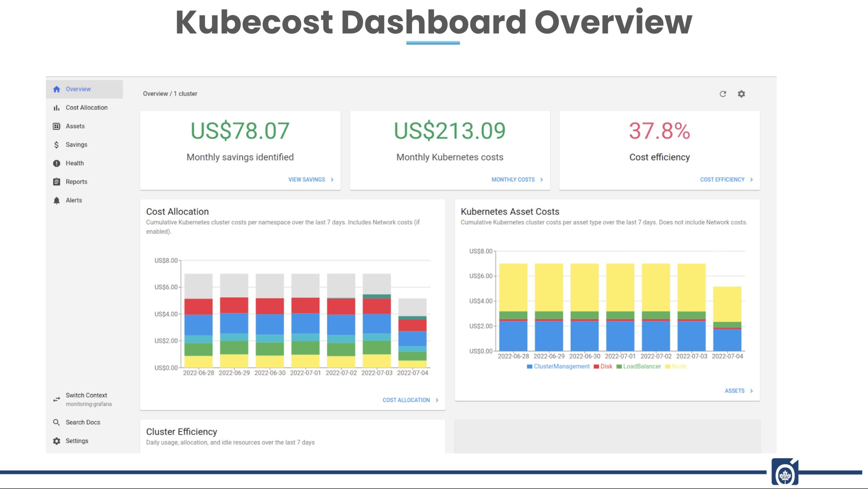Open the Search Docs menu item

click(x=83, y=422)
